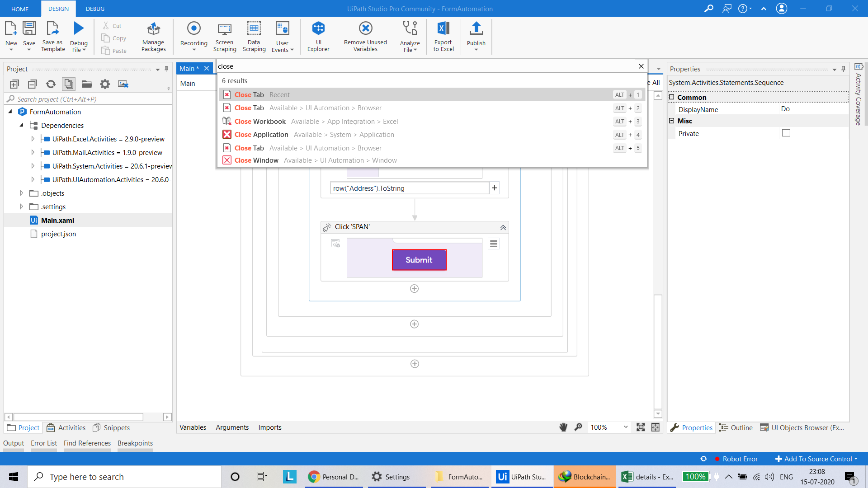868x488 pixels.
Task: Click the Recording ribbon icon
Action: click(193, 35)
